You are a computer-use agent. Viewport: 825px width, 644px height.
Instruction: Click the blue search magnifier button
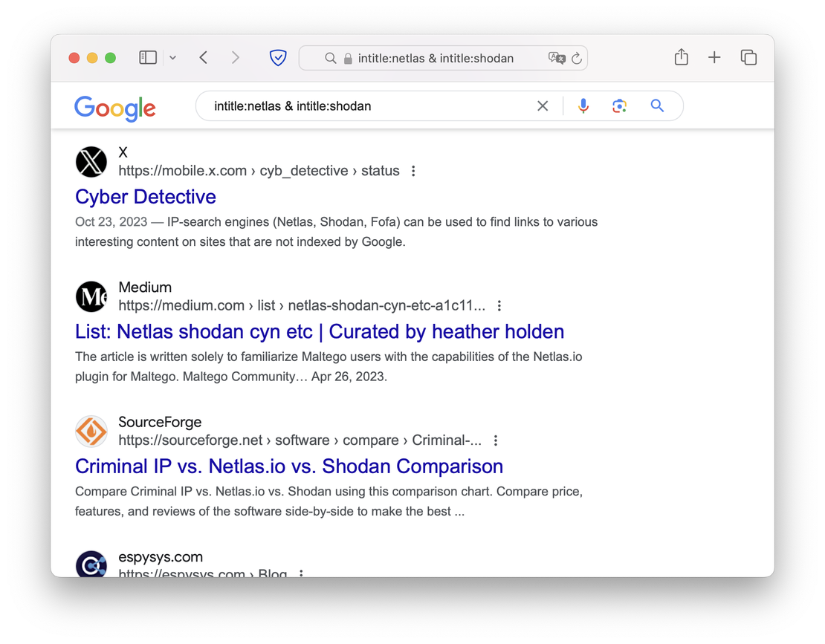coord(657,106)
